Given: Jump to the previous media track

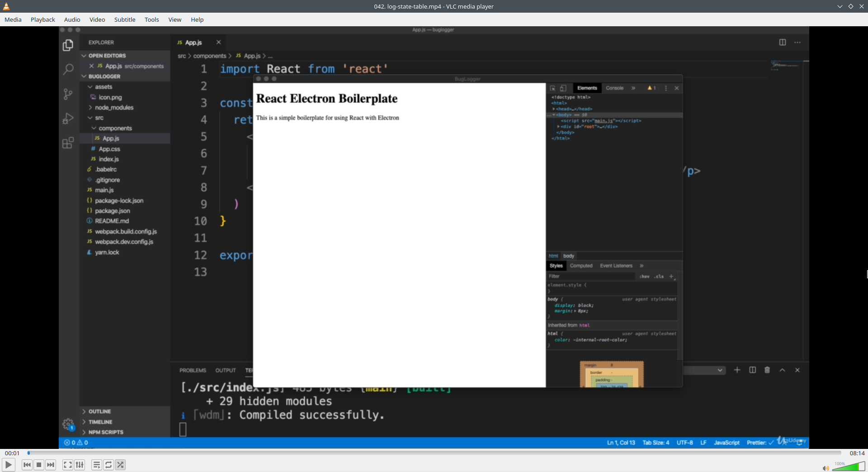Looking at the screenshot, I should coord(27,465).
